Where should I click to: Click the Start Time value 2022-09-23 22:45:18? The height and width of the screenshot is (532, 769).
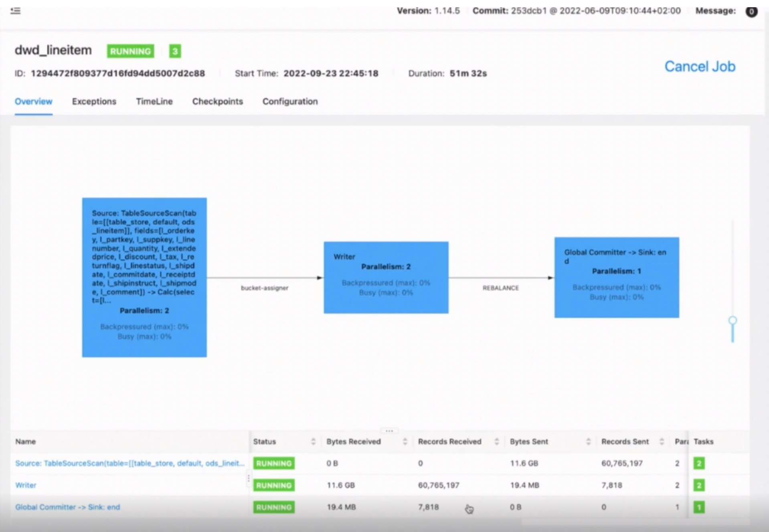tap(331, 73)
